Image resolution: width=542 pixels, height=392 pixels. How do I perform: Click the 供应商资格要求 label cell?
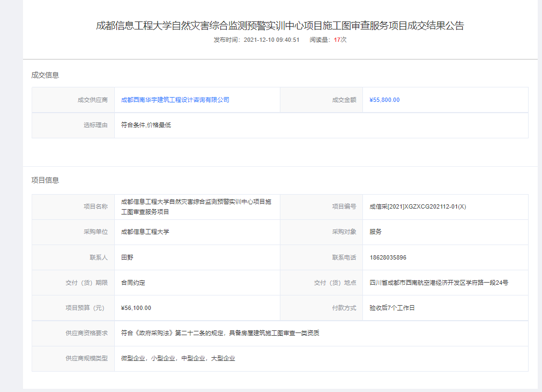pos(73,333)
